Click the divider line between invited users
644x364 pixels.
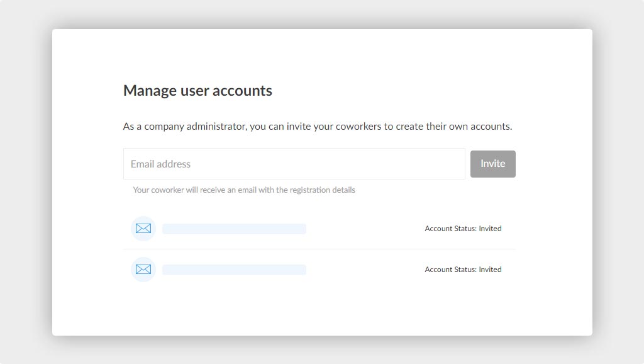click(x=319, y=249)
